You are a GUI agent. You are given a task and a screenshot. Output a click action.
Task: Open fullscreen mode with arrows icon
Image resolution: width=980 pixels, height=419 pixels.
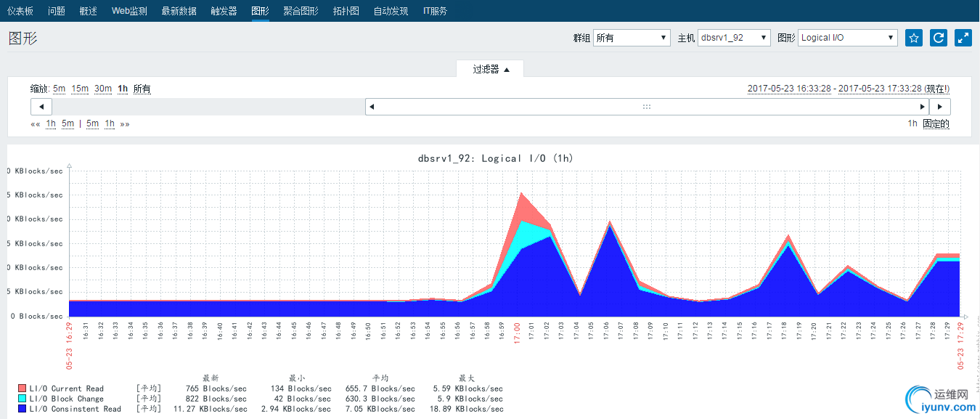pos(963,38)
